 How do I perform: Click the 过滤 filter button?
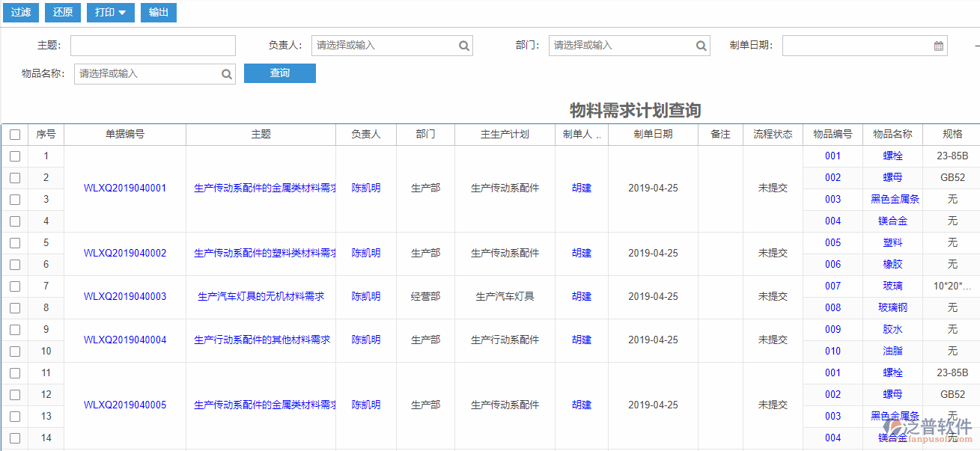pyautogui.click(x=20, y=13)
